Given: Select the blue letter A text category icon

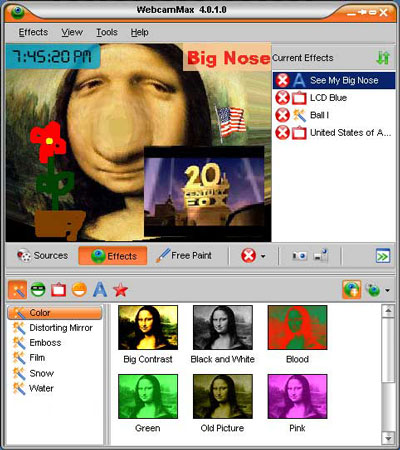Looking at the screenshot, I should coord(100,290).
